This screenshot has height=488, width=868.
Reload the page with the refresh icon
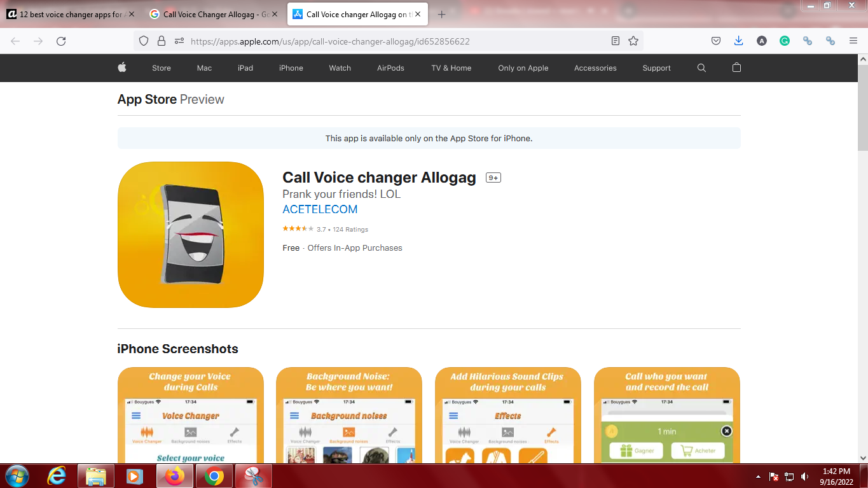click(x=61, y=41)
